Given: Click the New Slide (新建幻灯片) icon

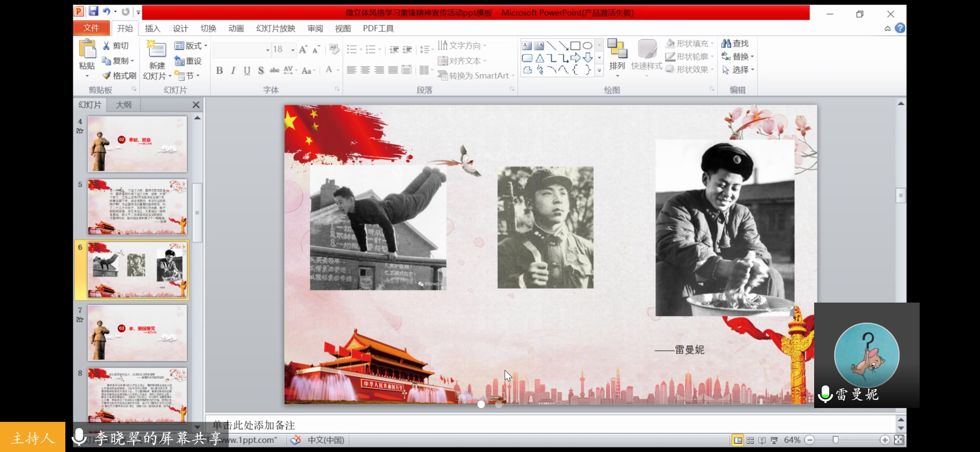Looking at the screenshot, I should pos(157,49).
